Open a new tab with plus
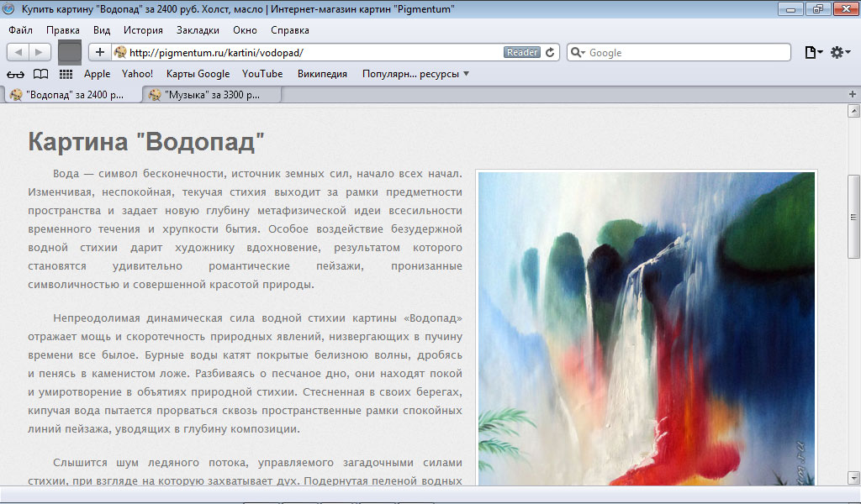 coord(853,94)
